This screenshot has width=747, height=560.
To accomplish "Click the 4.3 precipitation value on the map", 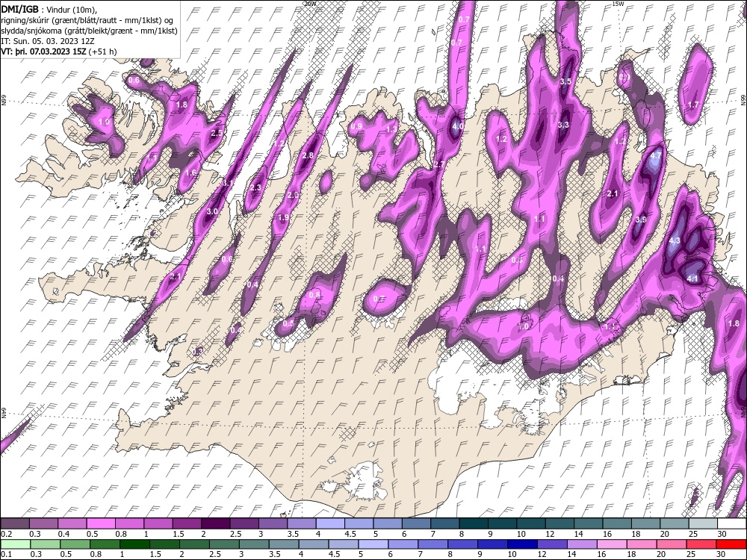I will click(675, 240).
